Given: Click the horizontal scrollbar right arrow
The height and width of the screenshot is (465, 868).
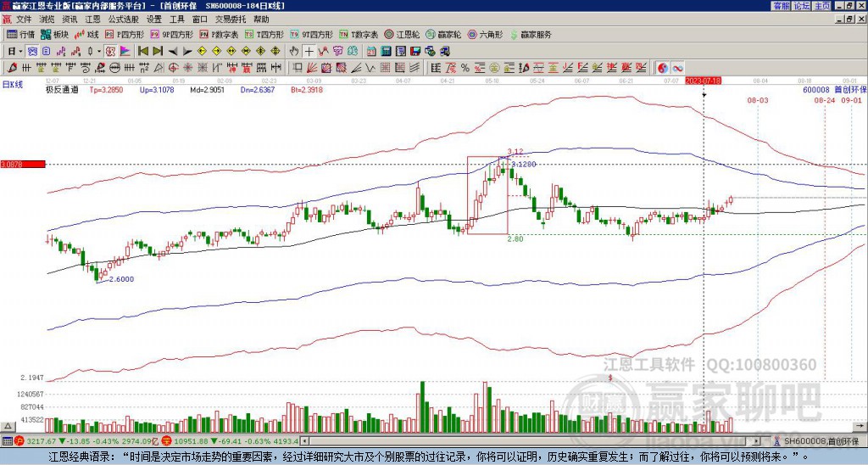Looking at the screenshot, I should point(757,441).
